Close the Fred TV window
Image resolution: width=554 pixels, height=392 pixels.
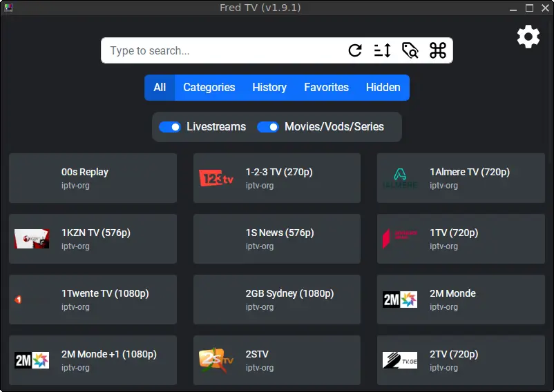click(545, 8)
